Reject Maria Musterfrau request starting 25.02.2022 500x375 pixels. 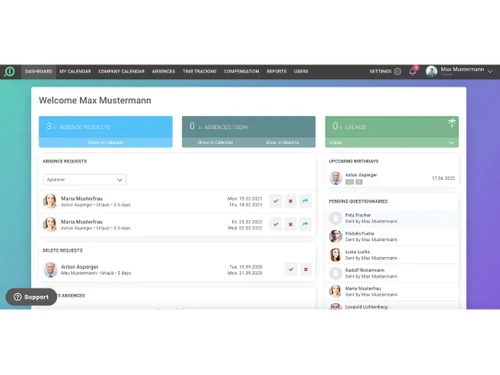[x=290, y=224]
